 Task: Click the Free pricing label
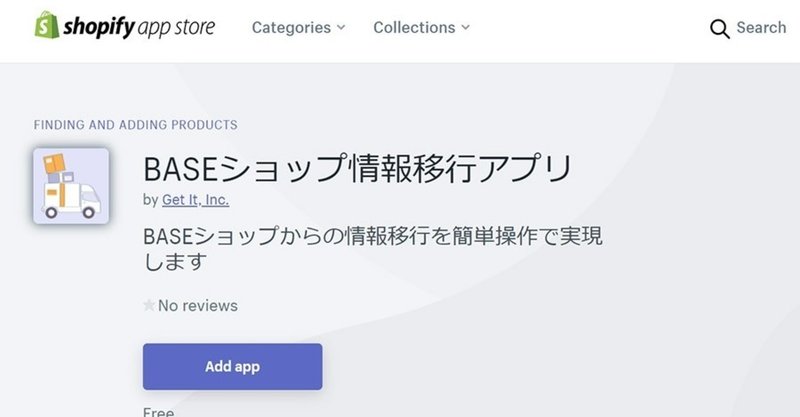click(159, 411)
